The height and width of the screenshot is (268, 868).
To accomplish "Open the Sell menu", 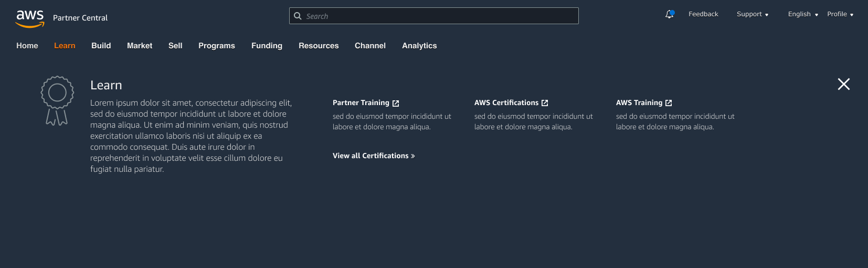I will click(x=175, y=46).
